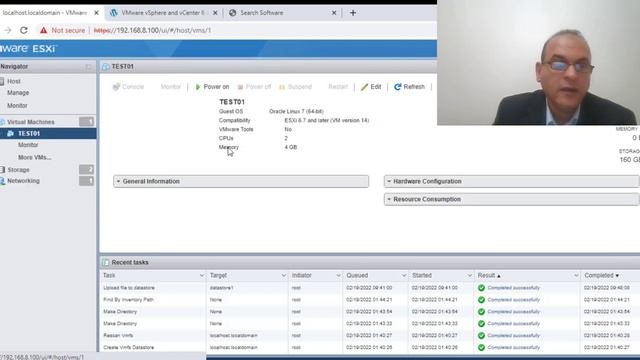640x360 pixels.
Task: Click the datastore1 target cell
Action: tap(222, 288)
